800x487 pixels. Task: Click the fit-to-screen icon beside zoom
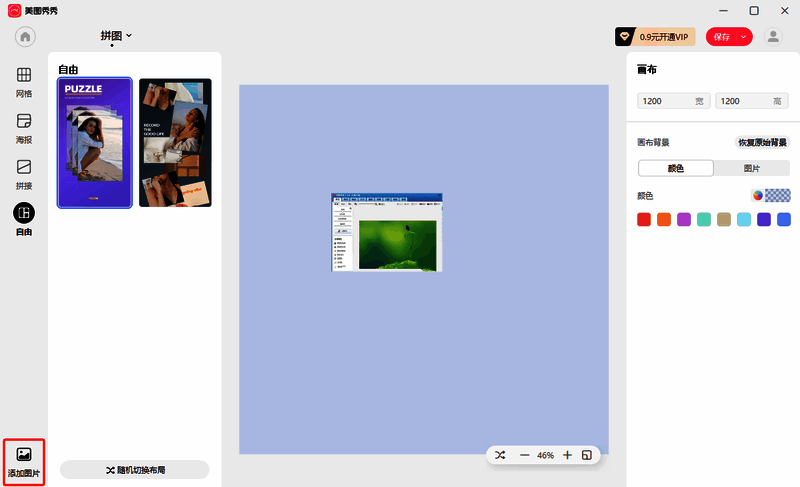point(587,455)
